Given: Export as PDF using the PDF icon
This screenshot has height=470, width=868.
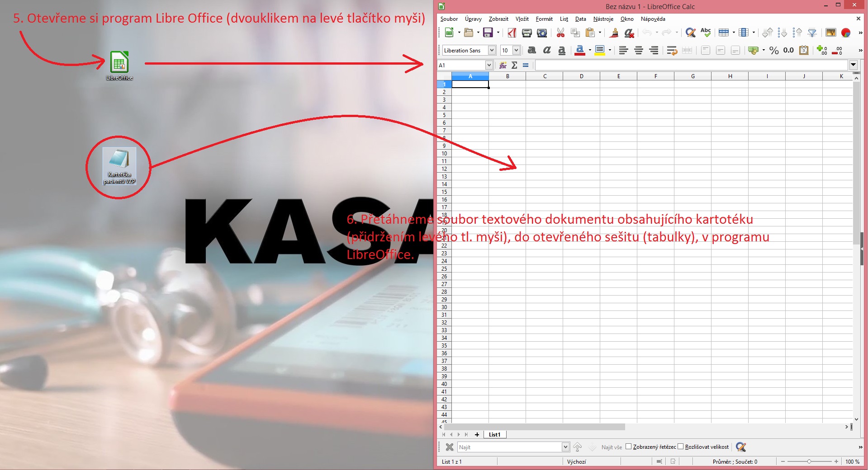Looking at the screenshot, I should (x=512, y=33).
